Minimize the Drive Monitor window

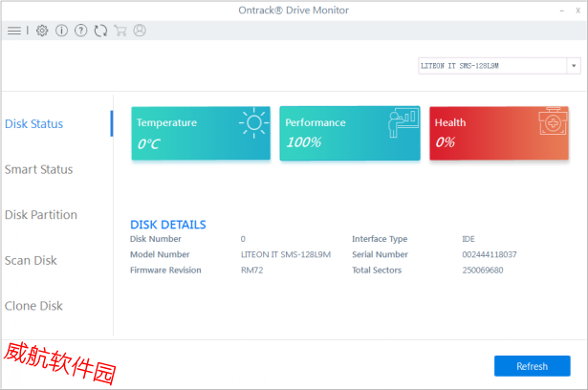562,11
